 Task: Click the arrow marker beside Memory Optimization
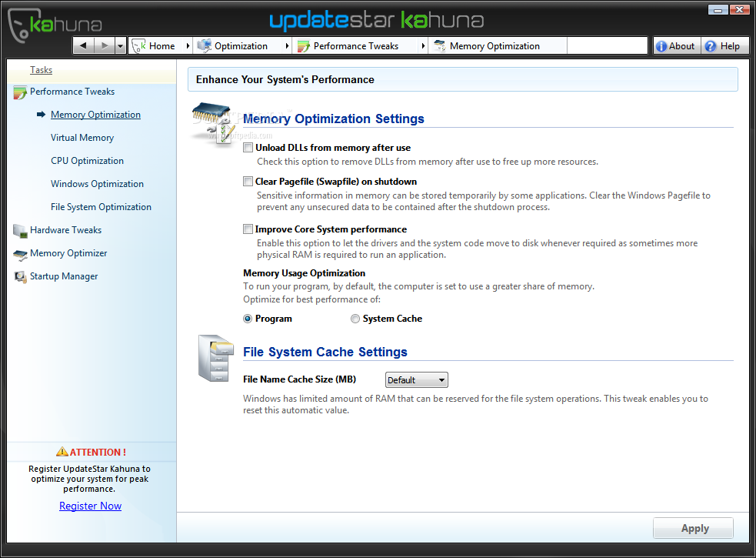pos(41,115)
